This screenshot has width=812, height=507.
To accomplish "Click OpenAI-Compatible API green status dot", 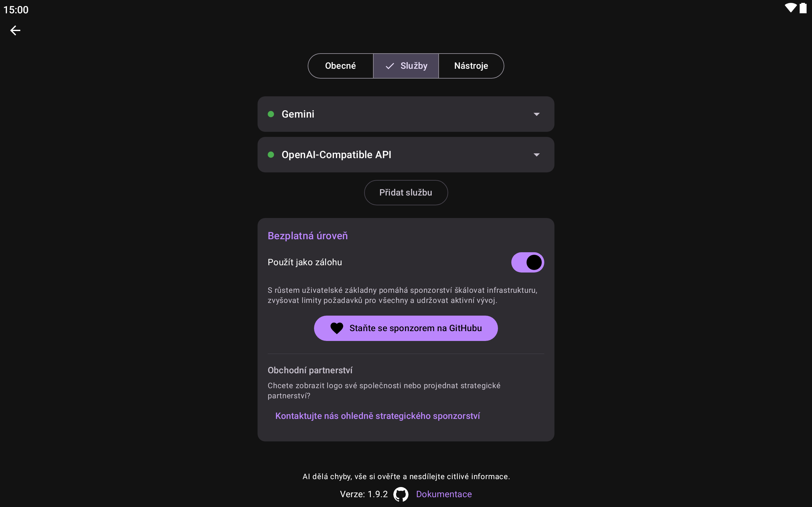I will tap(271, 155).
